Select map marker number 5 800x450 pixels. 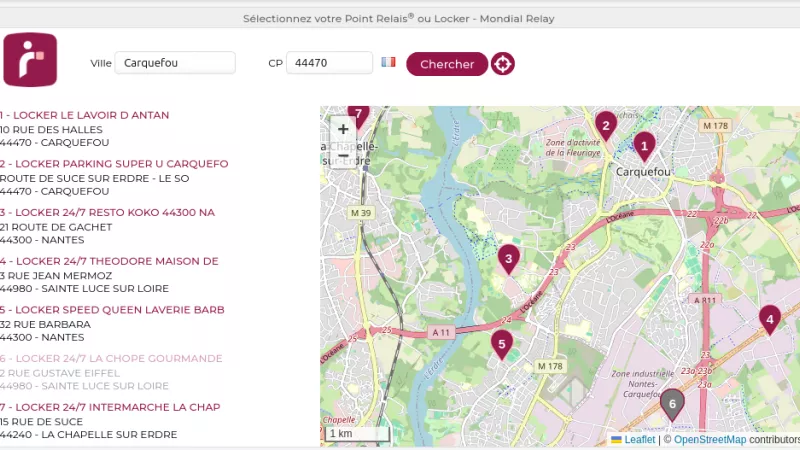[502, 344]
